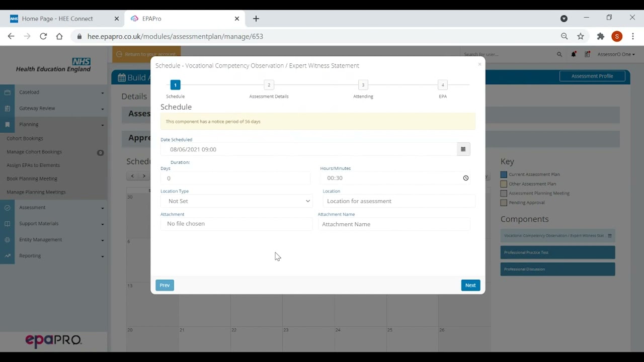The image size is (644, 362).
Task: Click the search magnifier icon in header
Action: click(559, 54)
